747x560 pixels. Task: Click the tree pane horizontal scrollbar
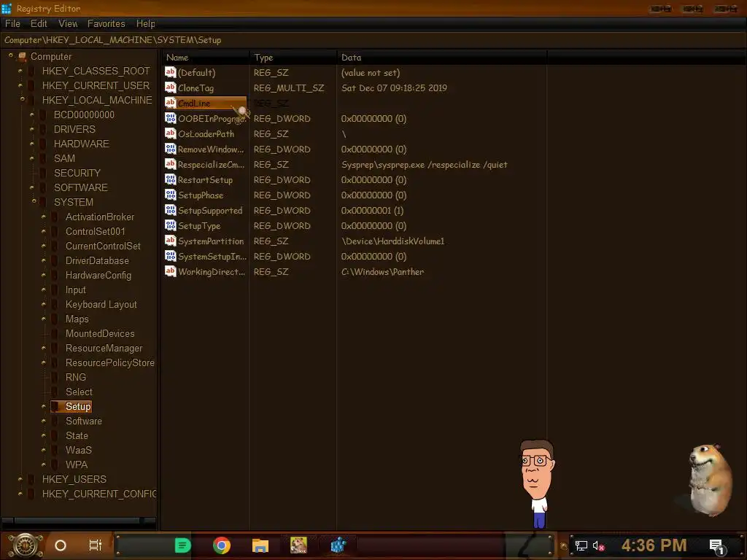[x=79, y=521]
